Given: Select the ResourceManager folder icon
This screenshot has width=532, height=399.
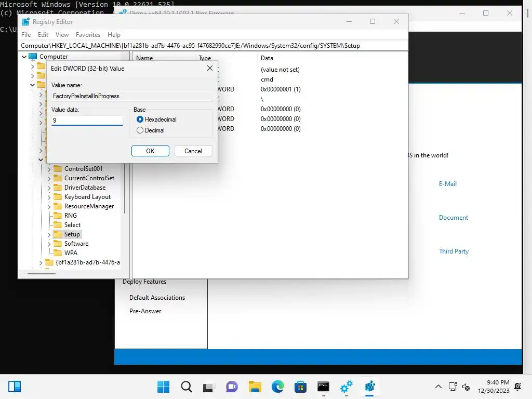Looking at the screenshot, I should click(58, 206).
